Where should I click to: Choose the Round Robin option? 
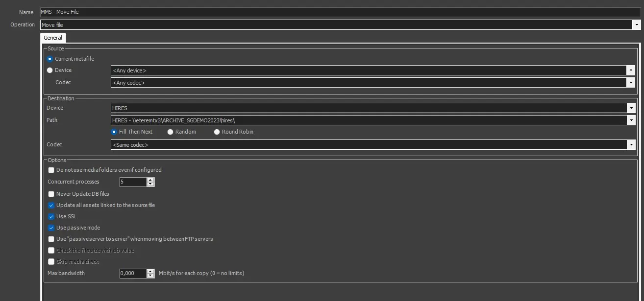point(217,132)
